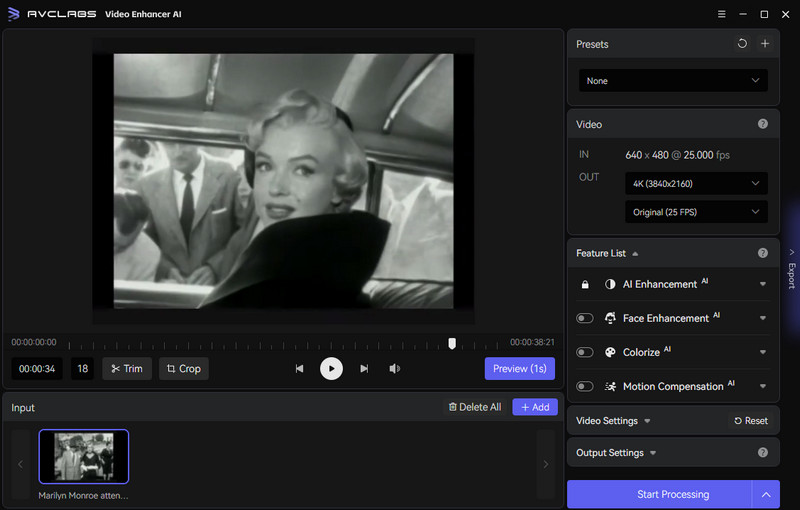This screenshot has width=800, height=510.
Task: Expand Face Enhancement options arrow
Action: [763, 318]
